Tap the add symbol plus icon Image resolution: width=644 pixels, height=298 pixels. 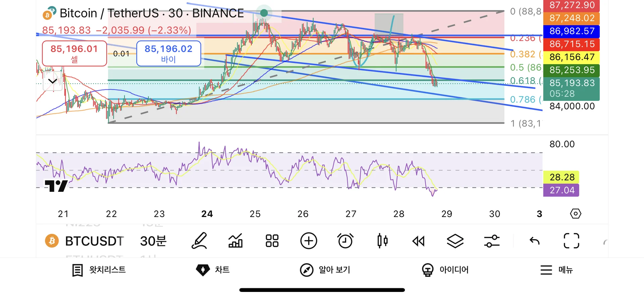[x=309, y=241]
